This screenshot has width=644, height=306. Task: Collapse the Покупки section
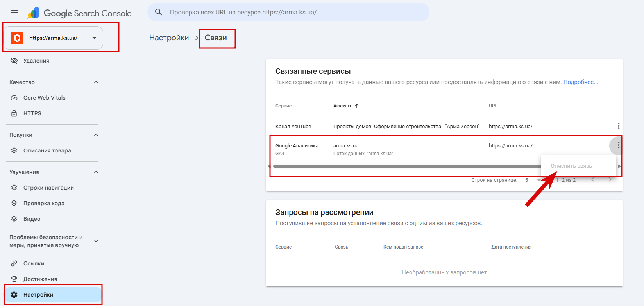coord(96,135)
